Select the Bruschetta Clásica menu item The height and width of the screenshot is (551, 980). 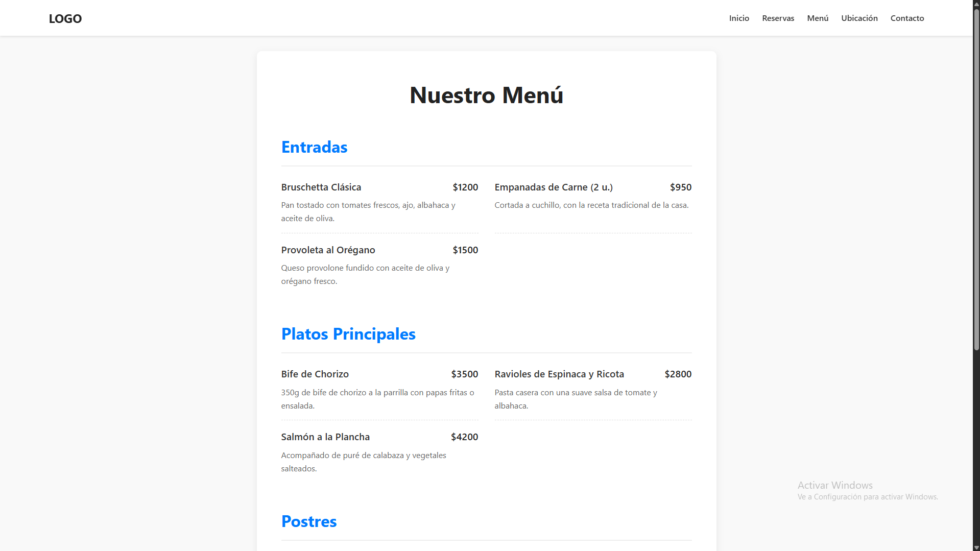pos(321,187)
